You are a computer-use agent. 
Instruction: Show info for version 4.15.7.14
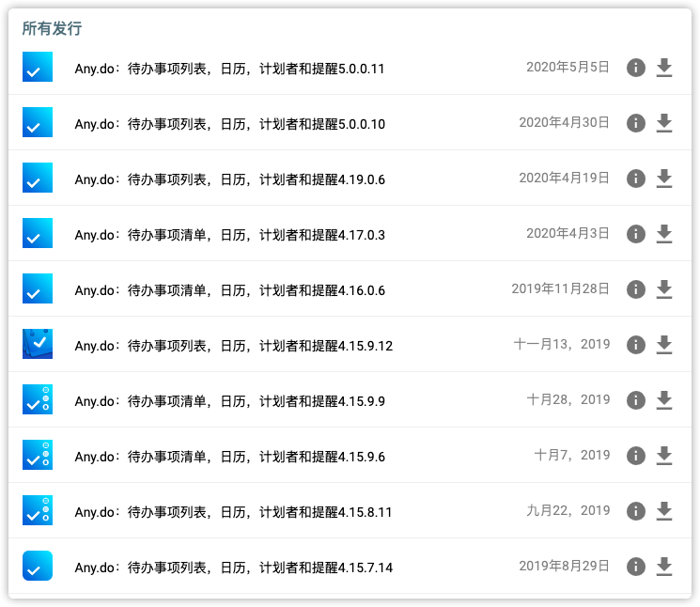pos(636,567)
